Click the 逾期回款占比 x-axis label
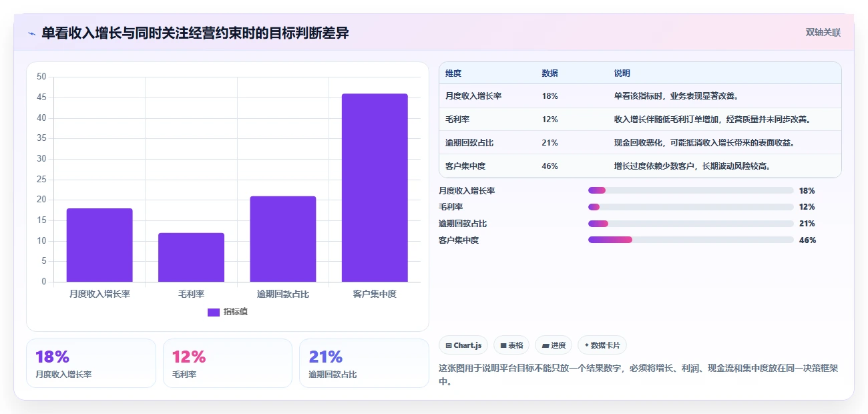The height and width of the screenshot is (414, 868). (x=283, y=294)
